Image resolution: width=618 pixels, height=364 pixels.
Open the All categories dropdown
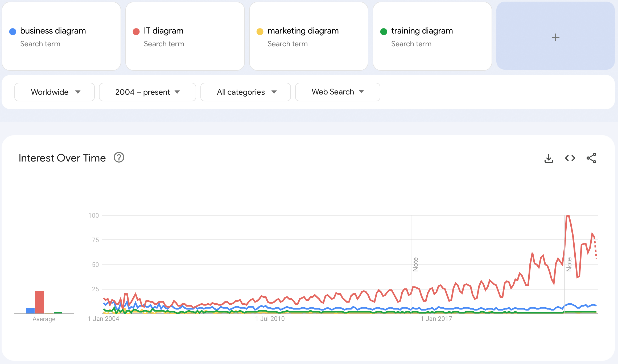click(x=245, y=92)
